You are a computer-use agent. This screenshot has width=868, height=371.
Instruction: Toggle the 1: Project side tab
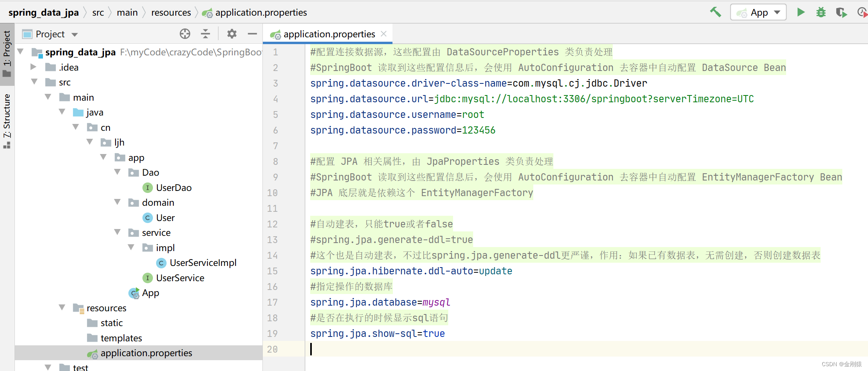tap(7, 54)
